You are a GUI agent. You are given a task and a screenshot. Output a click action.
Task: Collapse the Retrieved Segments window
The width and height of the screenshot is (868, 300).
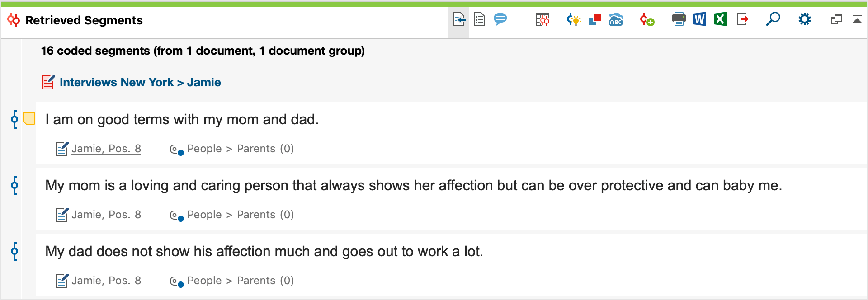(x=857, y=19)
